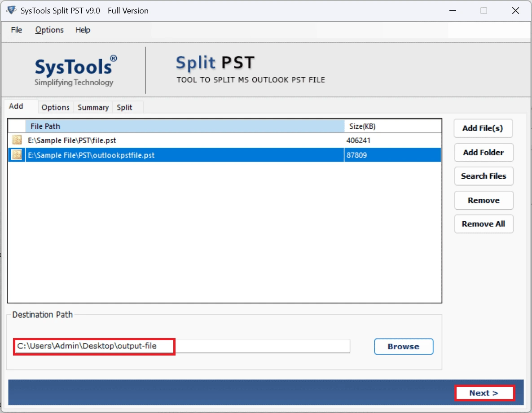Click Next to proceed to splitting
The image size is (532, 413).
(x=484, y=392)
